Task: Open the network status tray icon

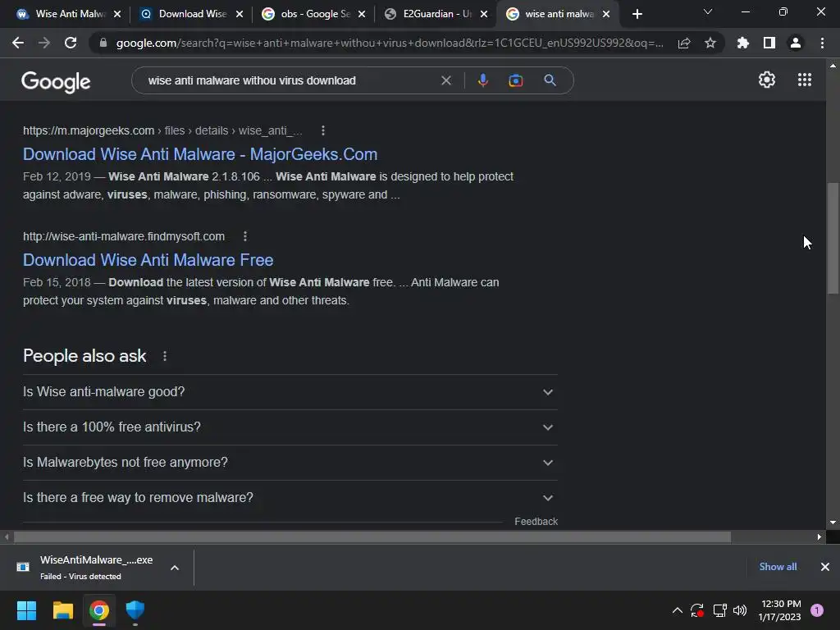Action: (719, 610)
